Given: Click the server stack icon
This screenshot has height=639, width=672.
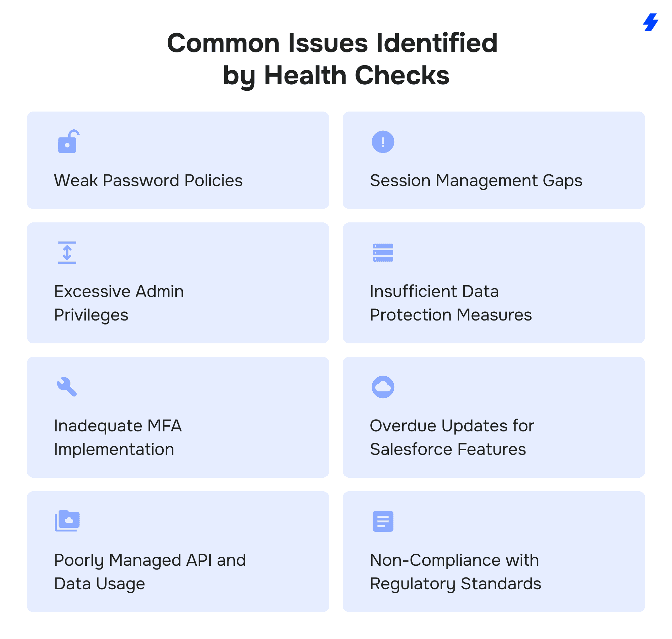Looking at the screenshot, I should pyautogui.click(x=383, y=253).
